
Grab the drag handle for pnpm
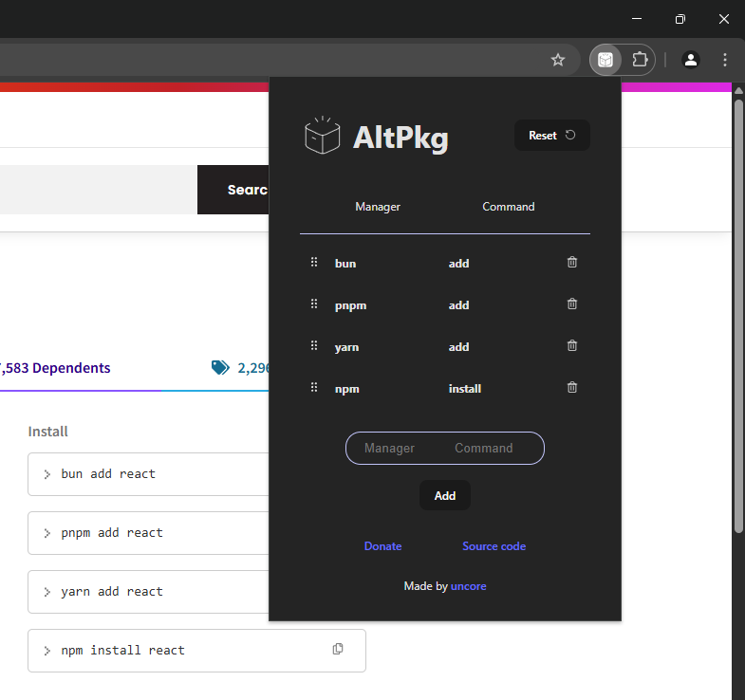coord(314,304)
